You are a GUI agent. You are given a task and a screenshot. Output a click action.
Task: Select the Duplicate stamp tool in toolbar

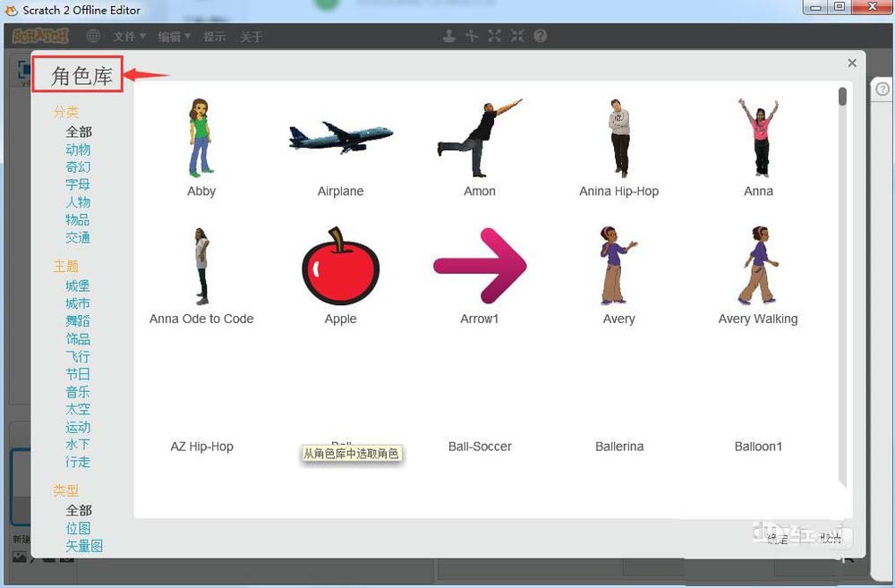[449, 36]
